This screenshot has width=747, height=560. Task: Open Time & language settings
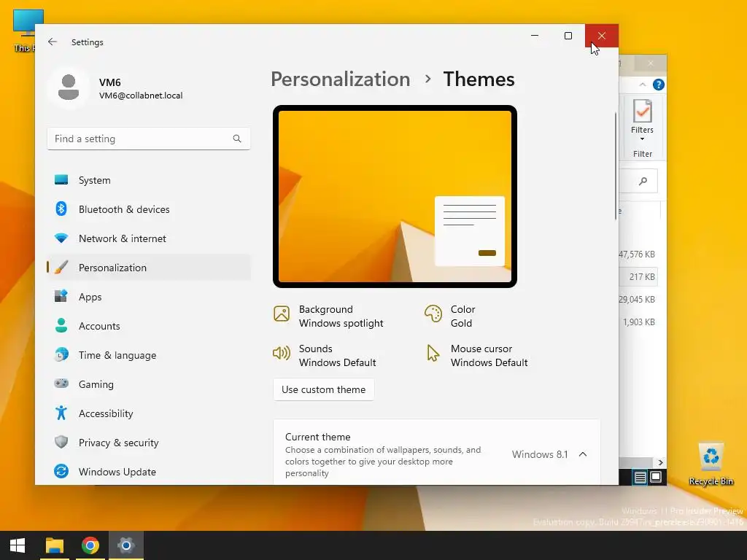(x=149, y=355)
